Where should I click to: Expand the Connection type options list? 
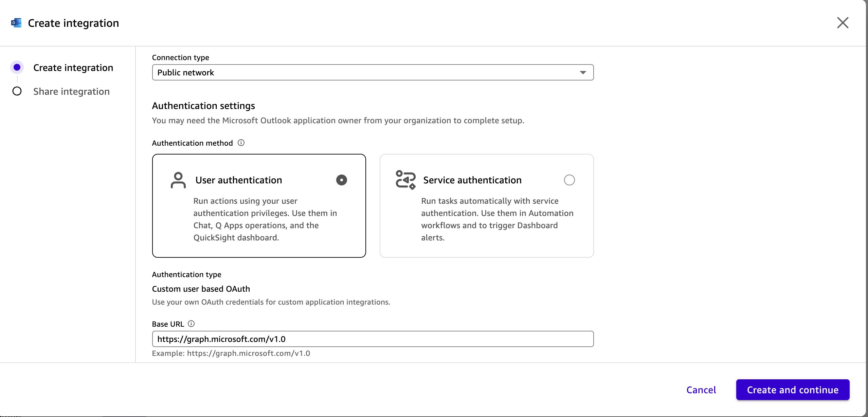point(373,72)
